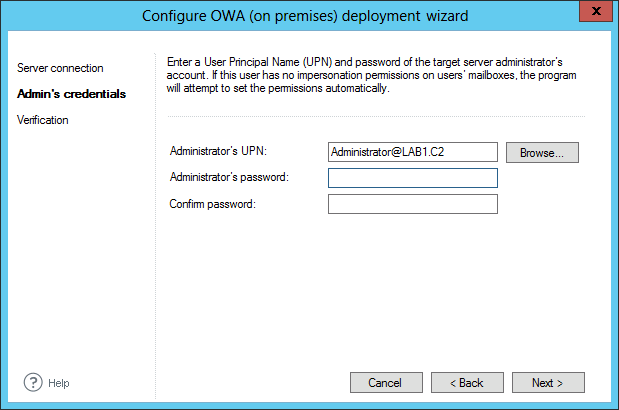Click the Browse... button
This screenshot has height=410, width=619.
pos(542,153)
